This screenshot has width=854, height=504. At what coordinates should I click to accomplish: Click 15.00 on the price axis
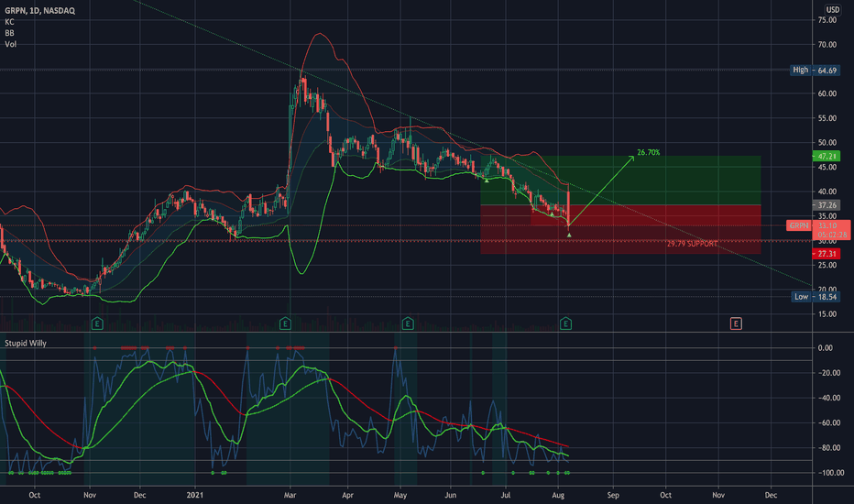click(827, 314)
